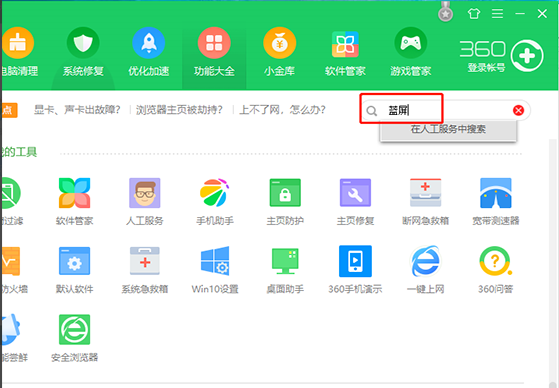This screenshot has height=388, width=559.
Task: Open the 桌面助手 tool
Action: (285, 270)
